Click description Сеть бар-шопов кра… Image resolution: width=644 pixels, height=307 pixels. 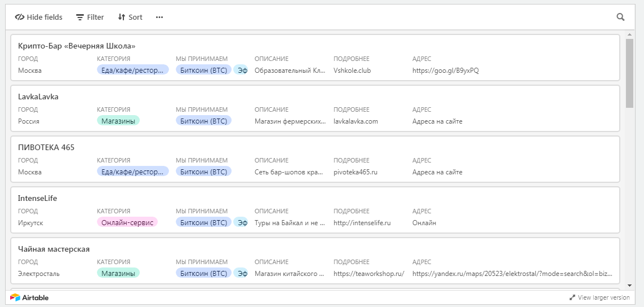point(288,172)
